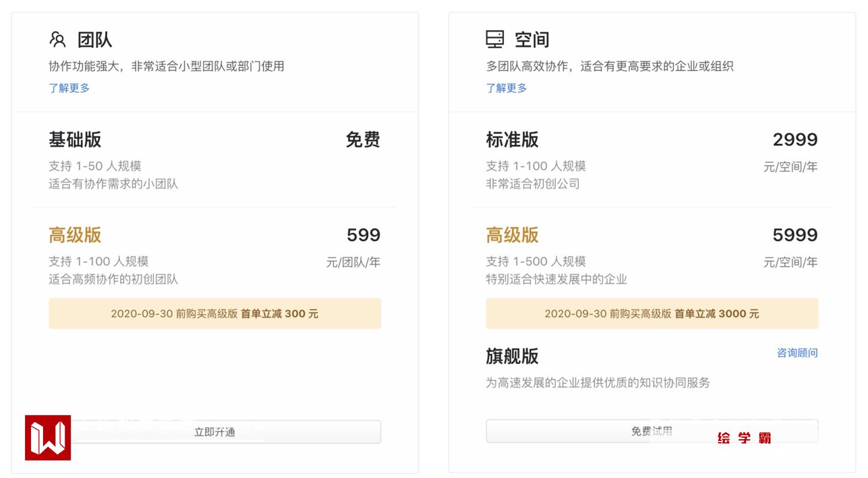This screenshot has width=868, height=478.
Task: Click 咨询顾问 link for 旗舰版
Action: [797, 353]
